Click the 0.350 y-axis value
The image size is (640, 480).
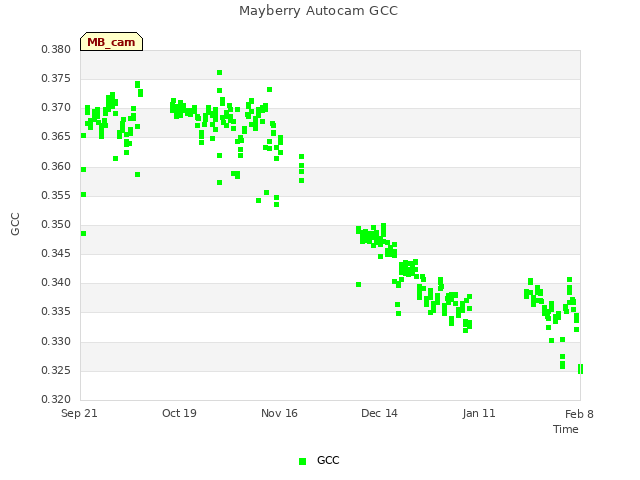coord(56,224)
